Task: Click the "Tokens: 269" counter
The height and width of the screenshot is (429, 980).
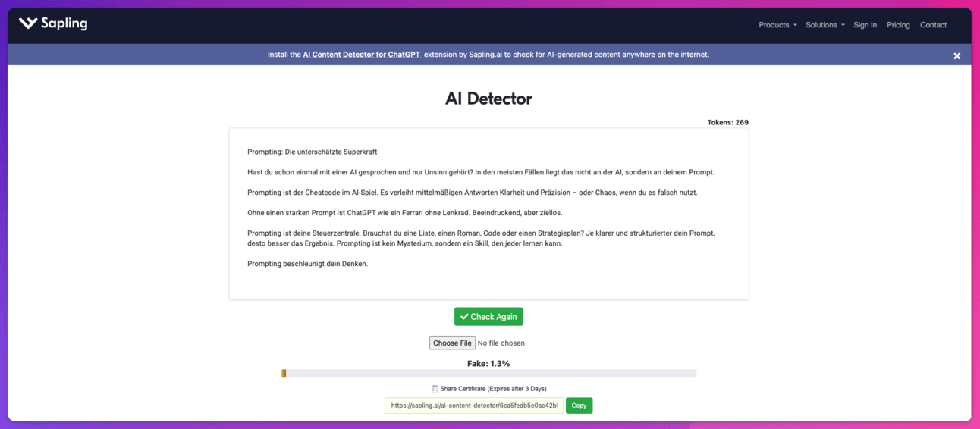Action: click(727, 122)
